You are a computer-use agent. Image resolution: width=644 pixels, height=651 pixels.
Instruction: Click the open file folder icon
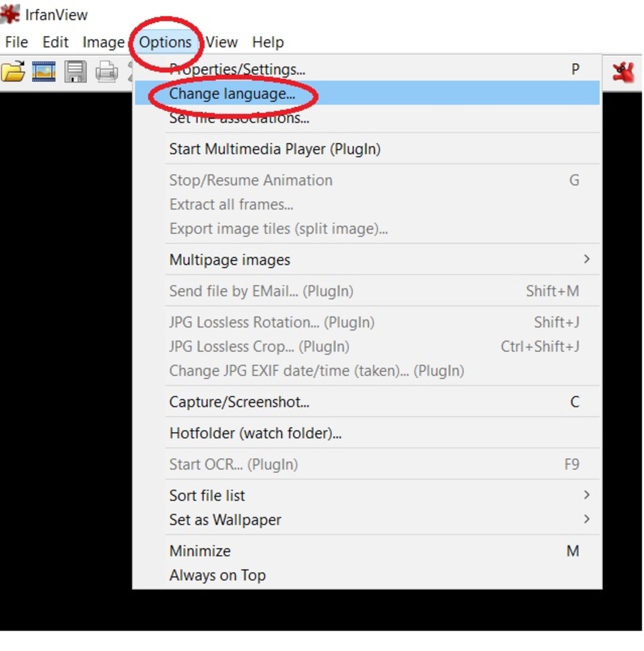(13, 72)
